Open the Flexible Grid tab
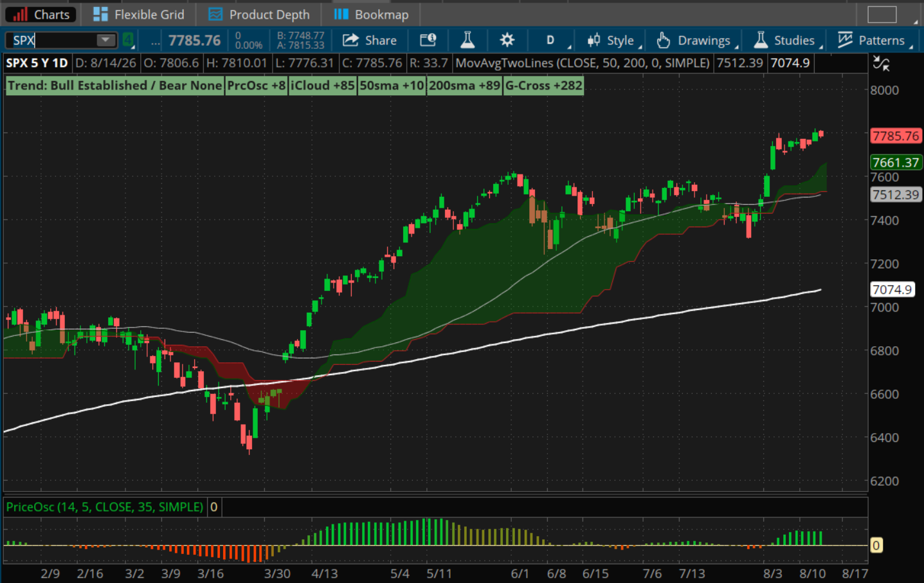Viewport: 924px width, 583px height. pyautogui.click(x=138, y=14)
